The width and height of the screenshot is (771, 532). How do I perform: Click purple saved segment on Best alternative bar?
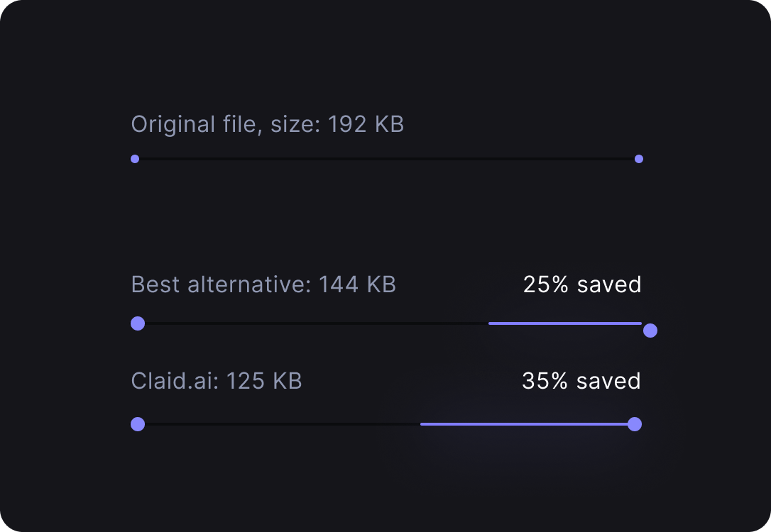click(565, 323)
